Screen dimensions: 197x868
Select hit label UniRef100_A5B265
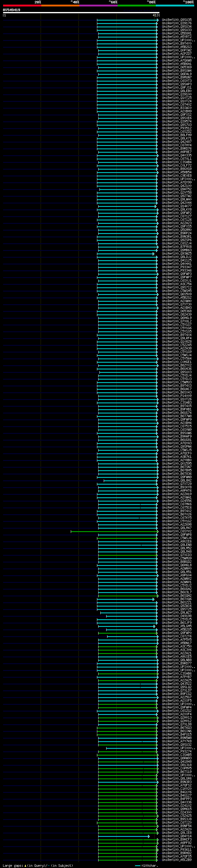pyautogui.click(x=177, y=629)
